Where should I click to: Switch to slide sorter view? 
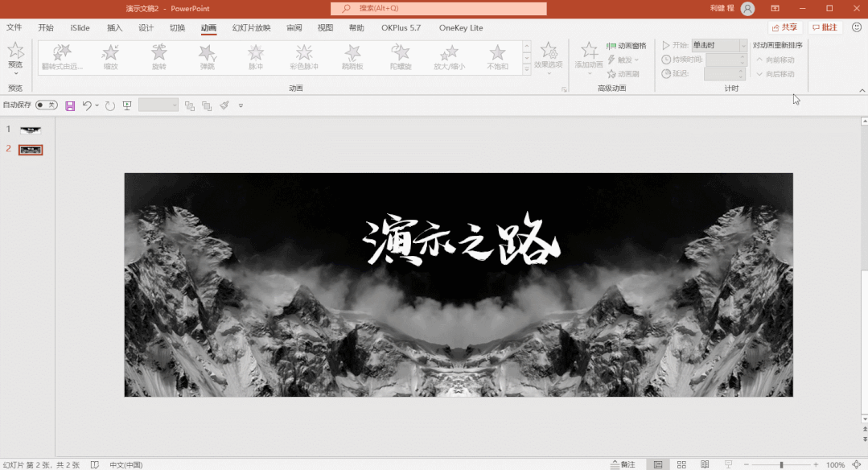click(x=681, y=464)
